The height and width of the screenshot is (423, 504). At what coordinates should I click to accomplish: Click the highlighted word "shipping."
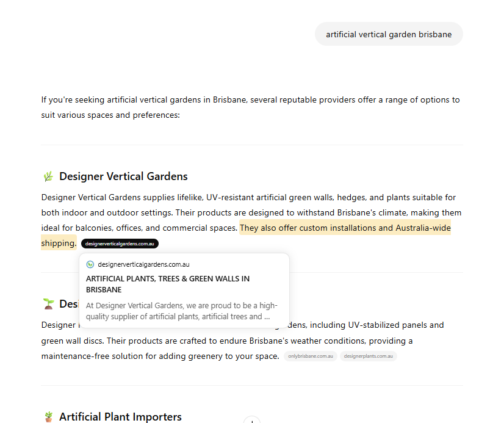[x=59, y=243]
